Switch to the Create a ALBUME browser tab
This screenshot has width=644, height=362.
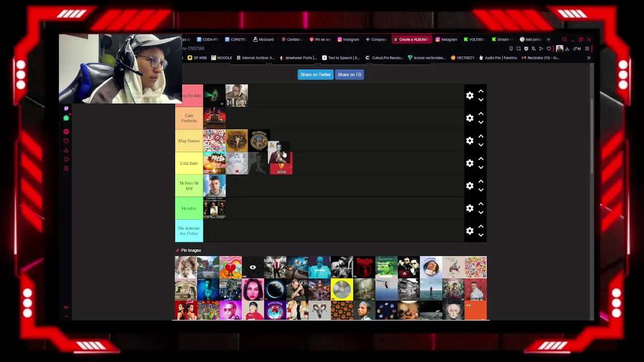[412, 39]
